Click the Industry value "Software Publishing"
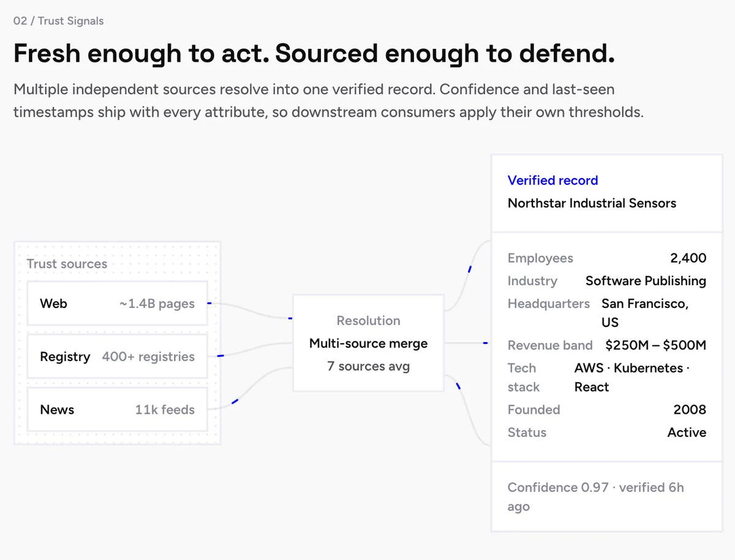 tap(646, 281)
